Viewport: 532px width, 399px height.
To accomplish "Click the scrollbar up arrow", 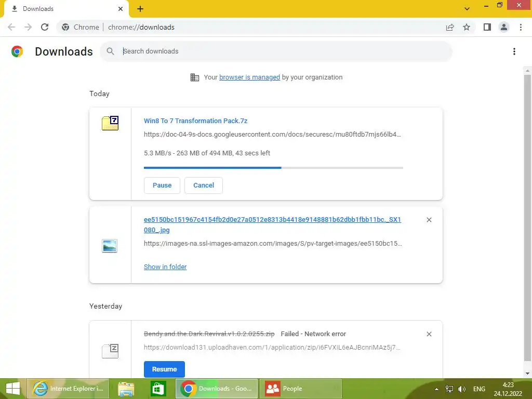I will [x=527, y=70].
